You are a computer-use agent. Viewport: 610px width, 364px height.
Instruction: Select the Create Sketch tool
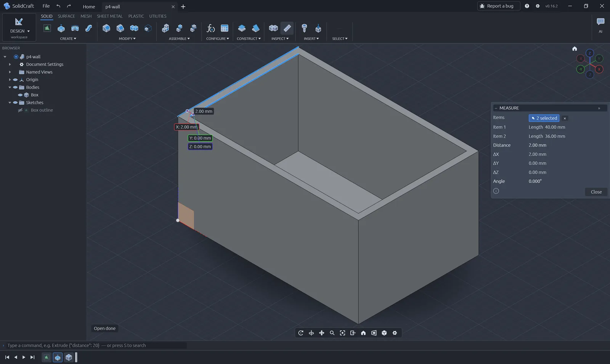47,28
